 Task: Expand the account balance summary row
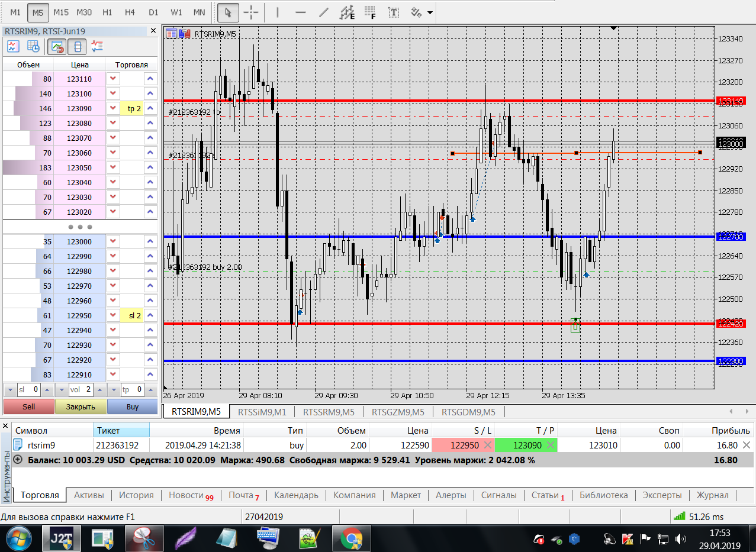tap(17, 460)
